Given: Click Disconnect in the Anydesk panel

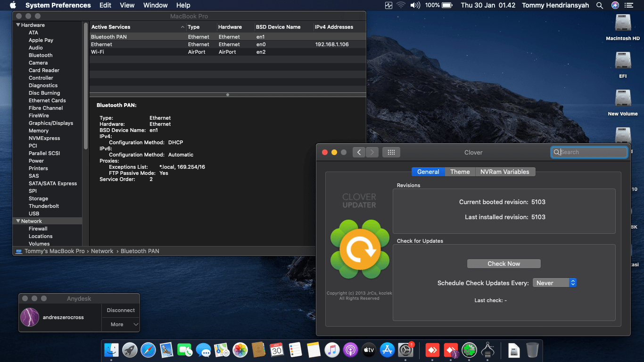Looking at the screenshot, I should pyautogui.click(x=121, y=310).
